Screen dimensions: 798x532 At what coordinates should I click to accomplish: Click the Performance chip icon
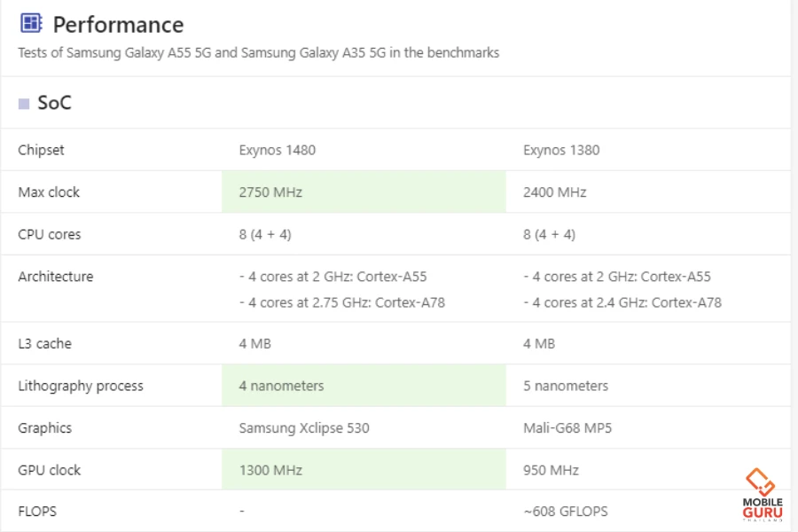coord(31,24)
